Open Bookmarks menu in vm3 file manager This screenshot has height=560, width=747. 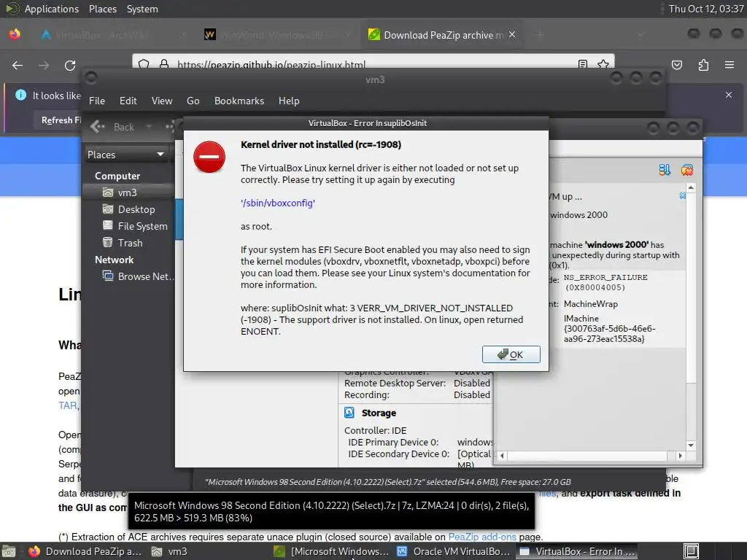[239, 101]
